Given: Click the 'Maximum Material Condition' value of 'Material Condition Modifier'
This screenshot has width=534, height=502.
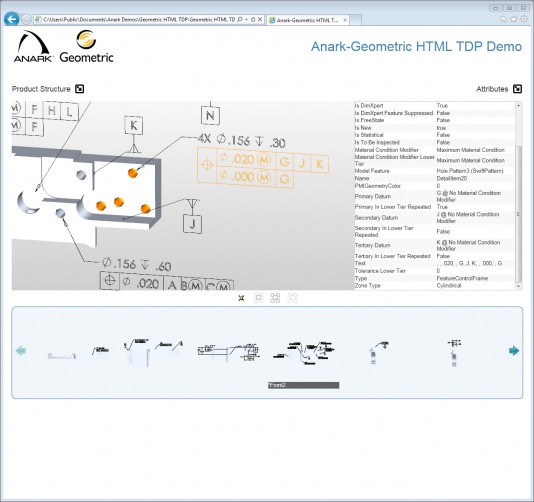Looking at the screenshot, I should pos(470,150).
